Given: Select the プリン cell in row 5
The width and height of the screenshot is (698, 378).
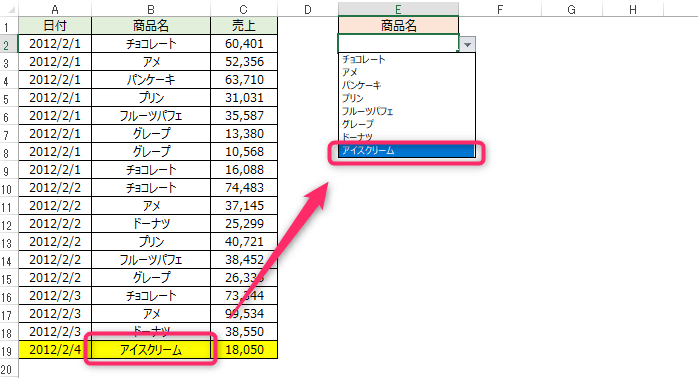Looking at the screenshot, I should [x=151, y=98].
